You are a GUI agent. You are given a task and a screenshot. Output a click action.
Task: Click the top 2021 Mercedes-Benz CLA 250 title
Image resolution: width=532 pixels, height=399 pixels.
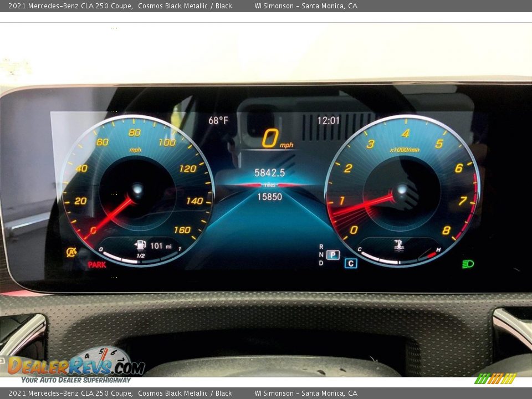click(70, 6)
